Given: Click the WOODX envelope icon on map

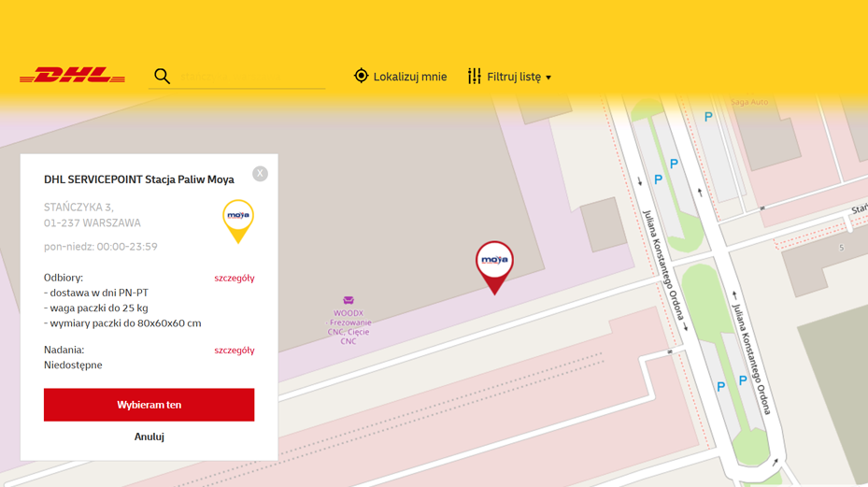Looking at the screenshot, I should click(349, 301).
